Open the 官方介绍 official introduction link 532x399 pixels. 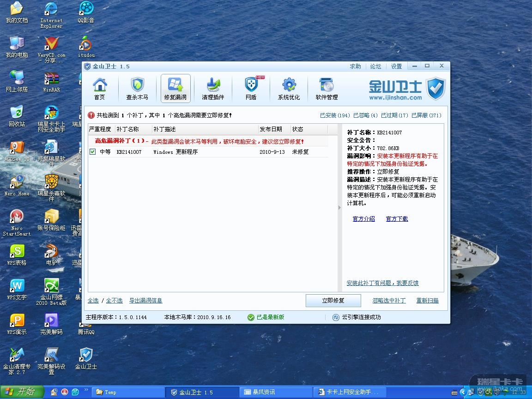[364, 219]
